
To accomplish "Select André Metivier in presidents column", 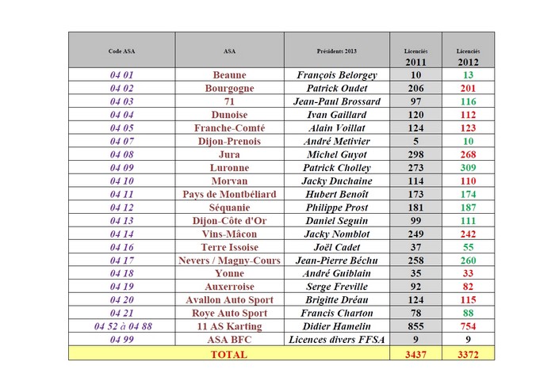I will 336,141.
